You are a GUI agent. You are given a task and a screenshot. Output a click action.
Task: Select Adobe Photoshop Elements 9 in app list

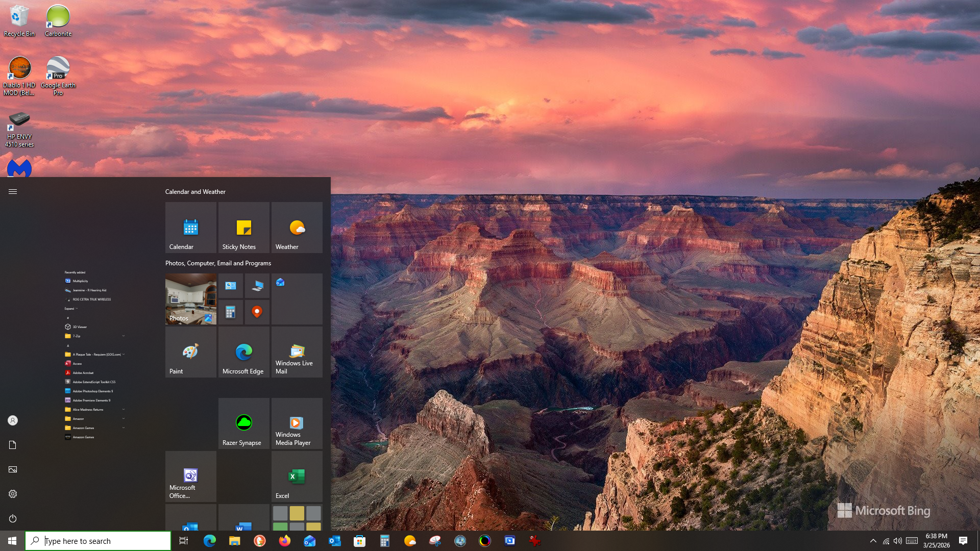coord(92,391)
